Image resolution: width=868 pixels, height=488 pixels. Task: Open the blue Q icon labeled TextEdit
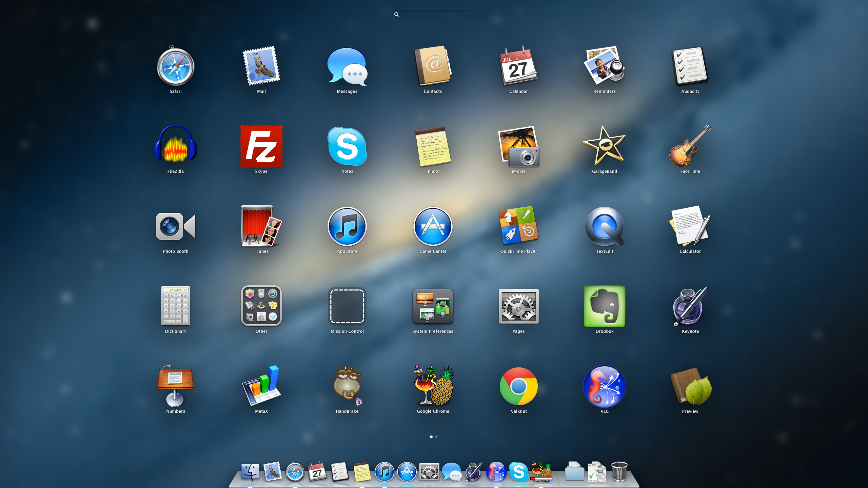point(605,226)
